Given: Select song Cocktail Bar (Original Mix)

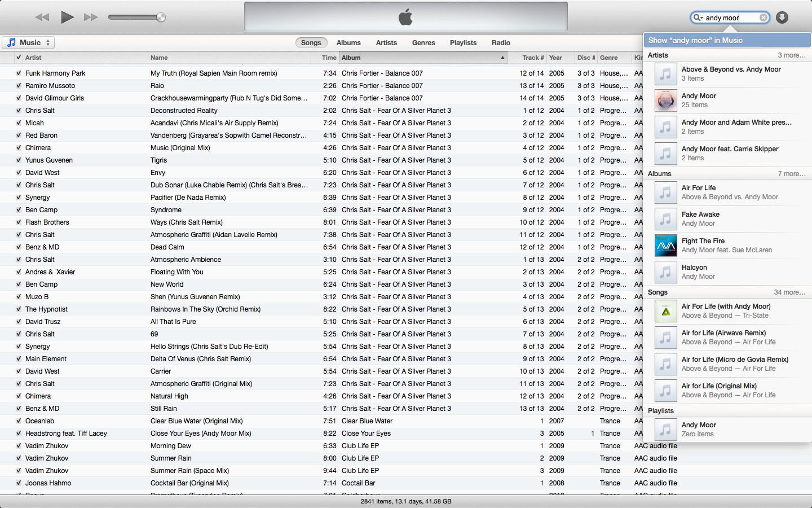Looking at the screenshot, I should [x=189, y=483].
